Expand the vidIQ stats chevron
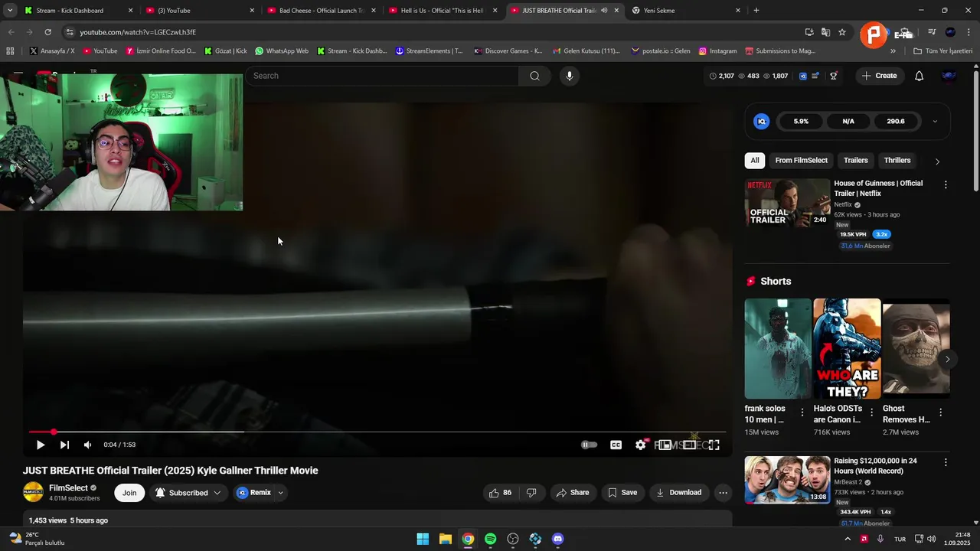Screen dimensions: 980x551 point(935,121)
